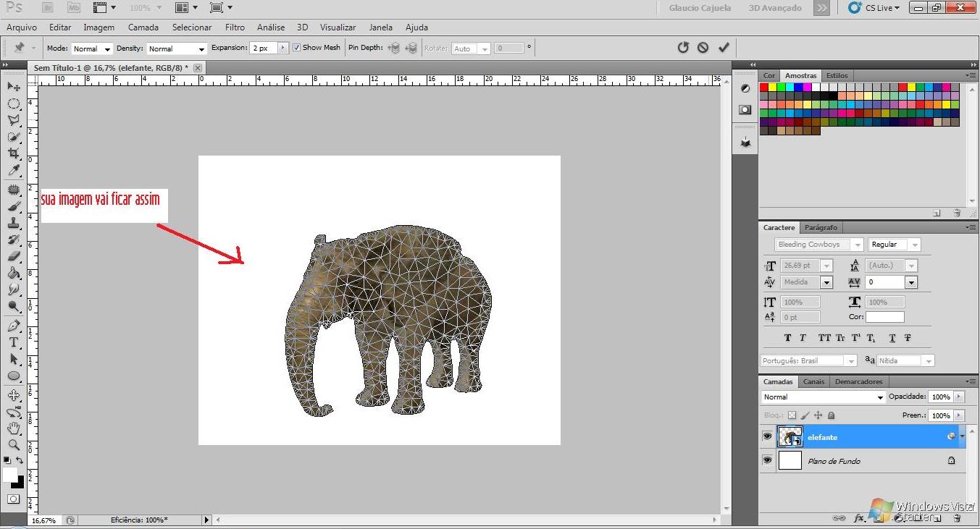Select the Polygonal Lasso tool
Viewport: 980px width, 529px height.
[14, 120]
